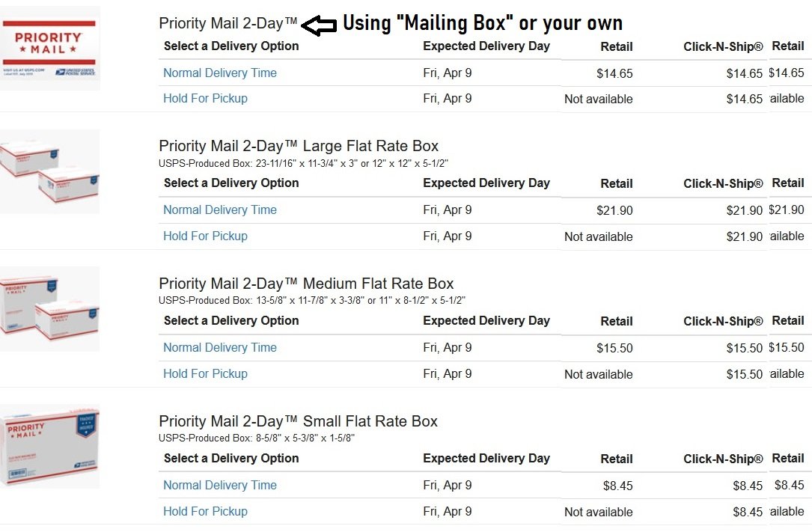Select Normal Delivery Time for Priority Mail 2-Day
812x532 pixels.
[220, 73]
